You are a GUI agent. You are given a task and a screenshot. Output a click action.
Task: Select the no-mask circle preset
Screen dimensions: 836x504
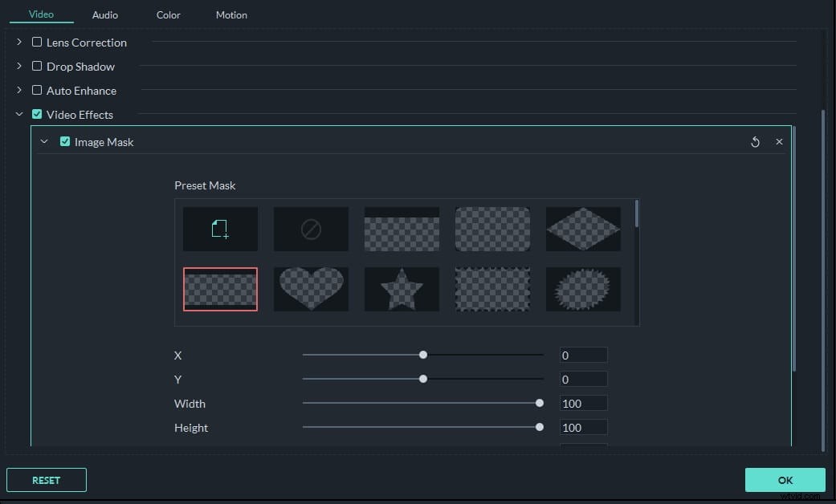[x=311, y=228]
